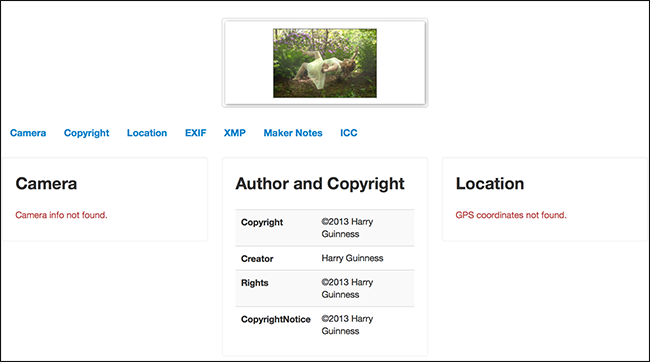Screen dimensions: 650x362
Task: Jump to the Copyright section link
Action: click(86, 133)
